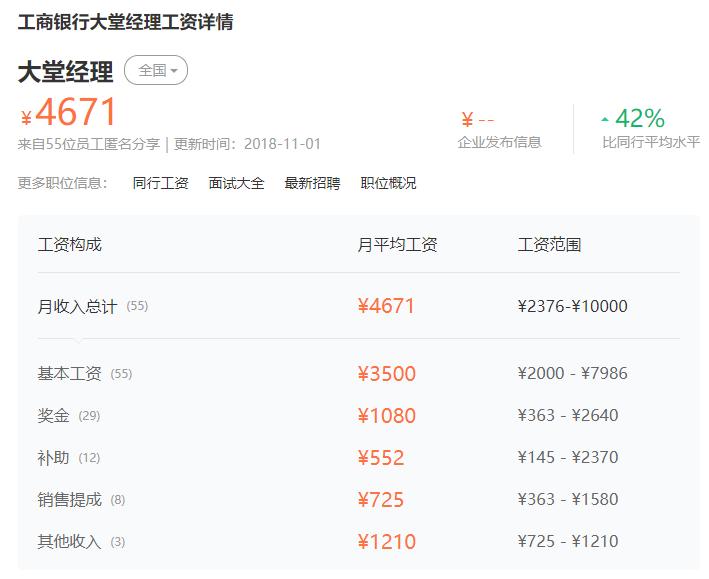Click the 月平均工资 column header

[x=397, y=245]
